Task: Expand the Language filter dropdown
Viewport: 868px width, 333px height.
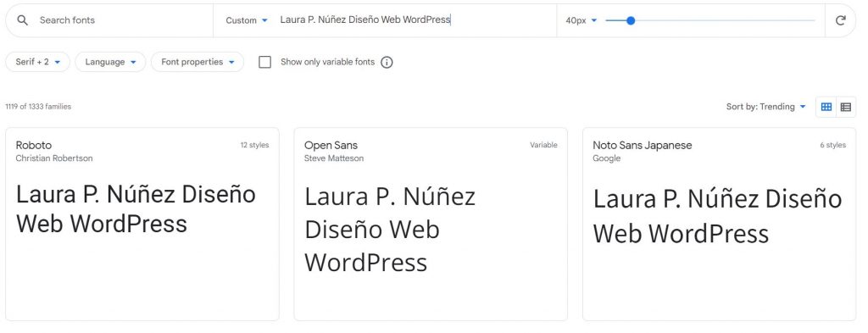Action: [x=111, y=62]
